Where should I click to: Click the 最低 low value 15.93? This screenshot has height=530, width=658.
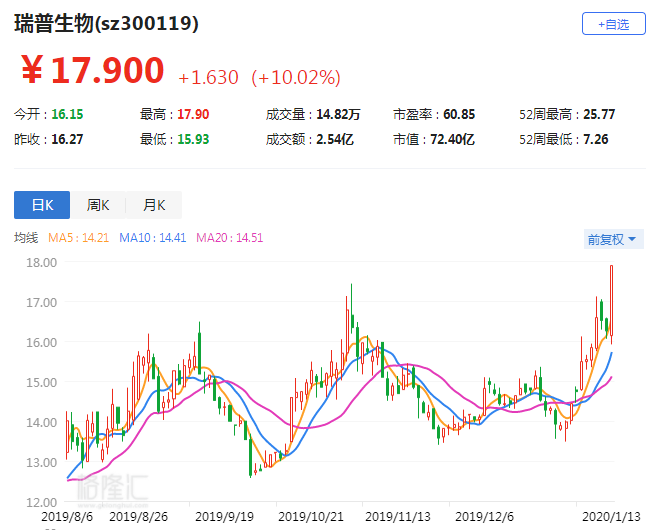tap(193, 139)
